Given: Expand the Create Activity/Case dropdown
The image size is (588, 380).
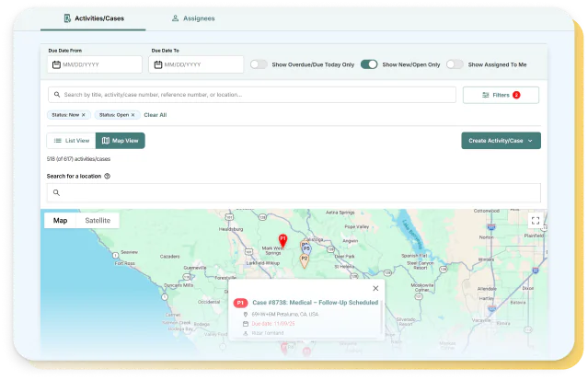Looking at the screenshot, I should (x=501, y=141).
